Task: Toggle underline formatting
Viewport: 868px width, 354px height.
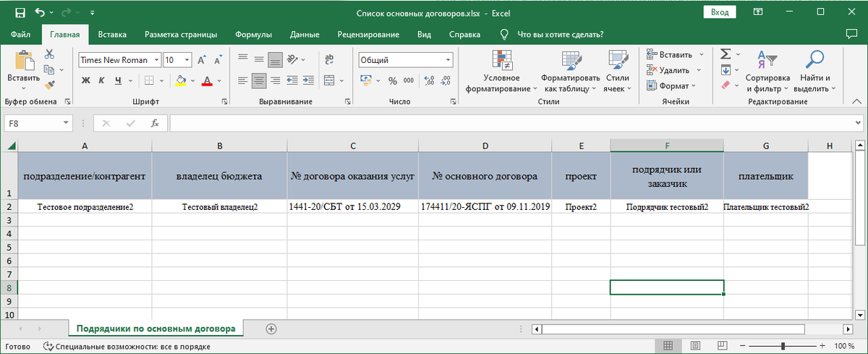Action: (115, 80)
